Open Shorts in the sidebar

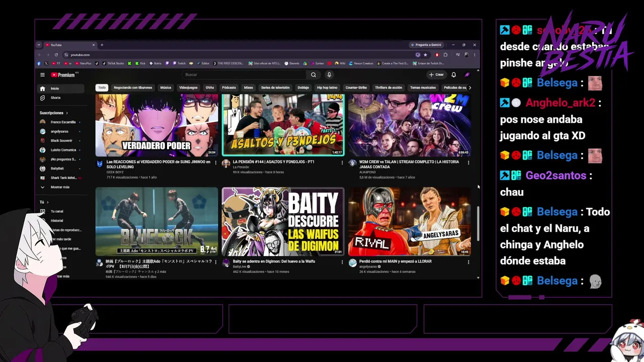[x=61, y=98]
